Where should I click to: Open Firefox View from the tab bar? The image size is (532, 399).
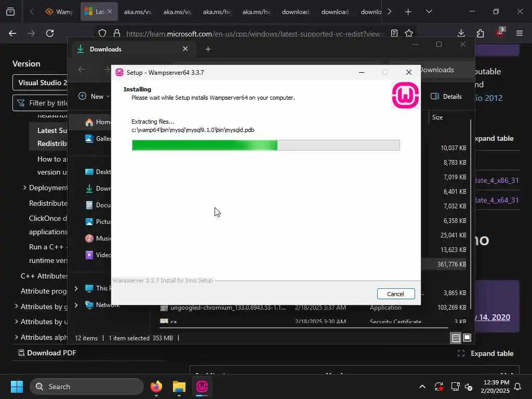click(x=10, y=12)
